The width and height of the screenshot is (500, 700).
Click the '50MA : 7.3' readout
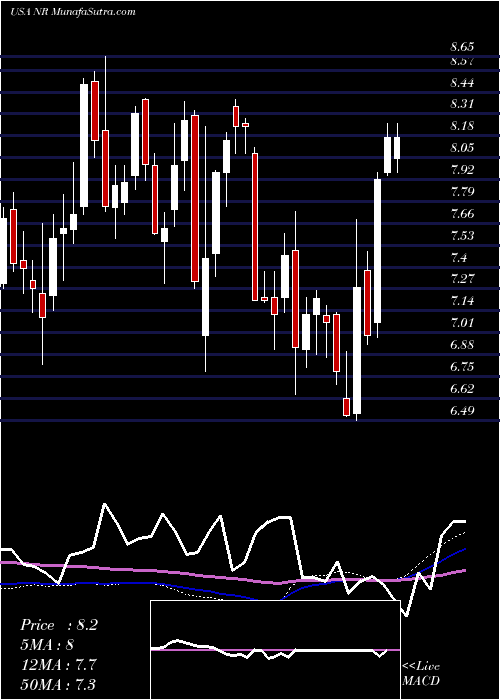(x=58, y=684)
